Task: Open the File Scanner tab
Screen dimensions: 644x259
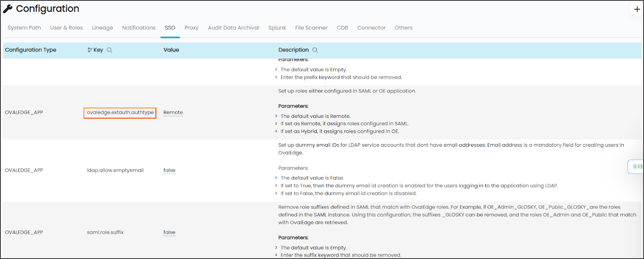Action: pos(311,28)
